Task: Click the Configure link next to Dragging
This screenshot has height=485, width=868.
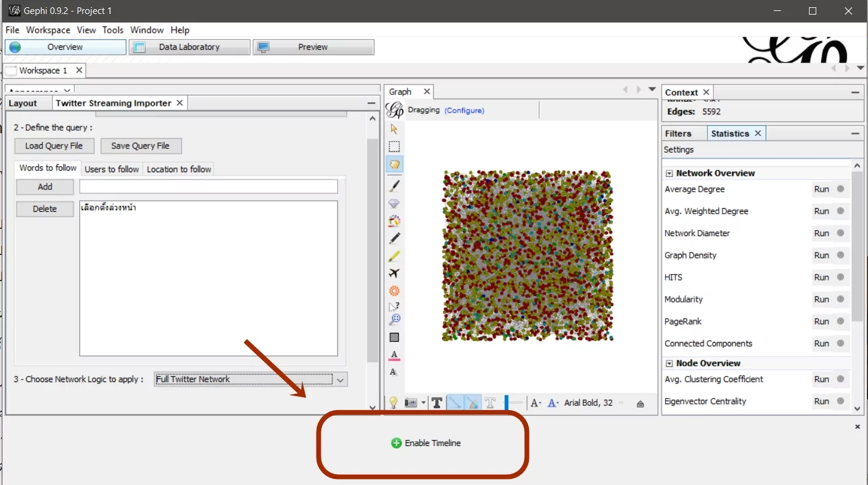Action: 464,110
